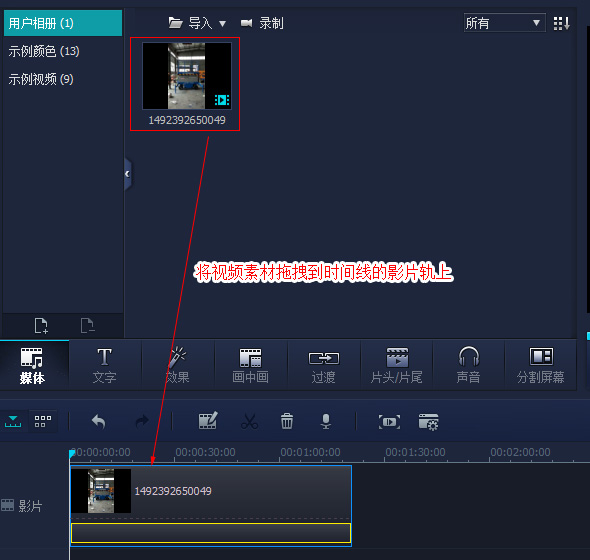Screen dimensions: 590x560
Task: Collapse the album side panel arrow
Action: tap(128, 174)
